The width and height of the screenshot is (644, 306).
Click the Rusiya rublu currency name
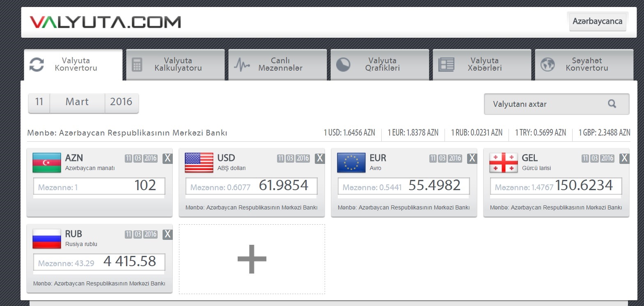pos(81,244)
